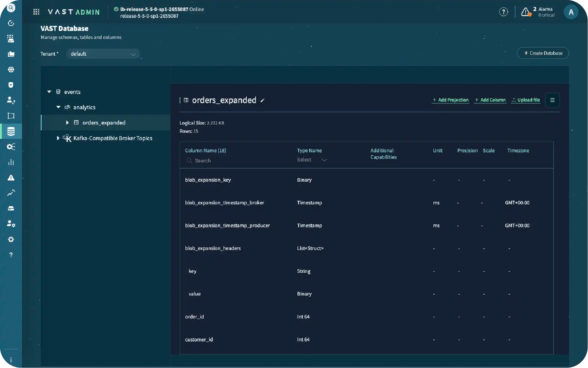This screenshot has height=368, width=588.
Task: Open the user avatar A menu
Action: (x=571, y=12)
